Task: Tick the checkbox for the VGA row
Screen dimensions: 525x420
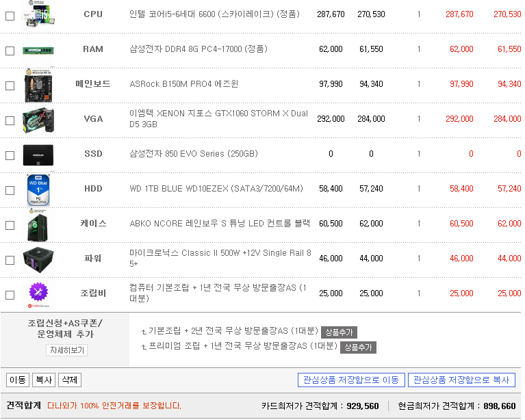Action: [10, 120]
